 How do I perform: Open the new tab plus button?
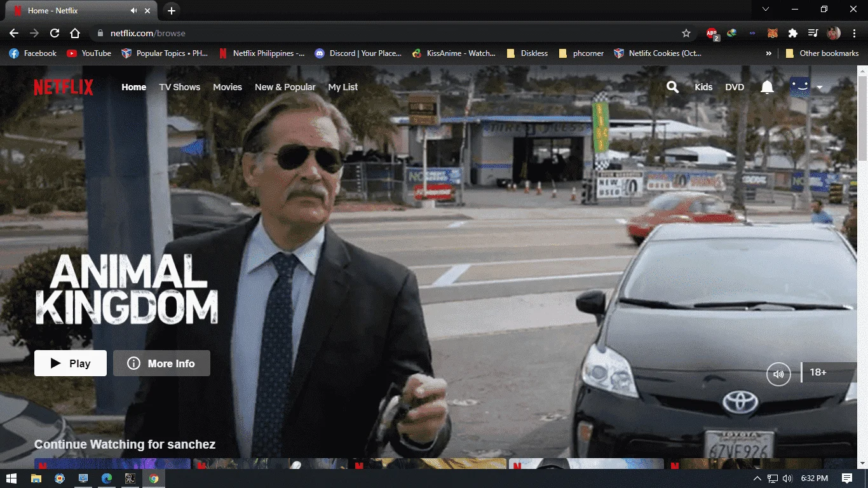(x=172, y=11)
